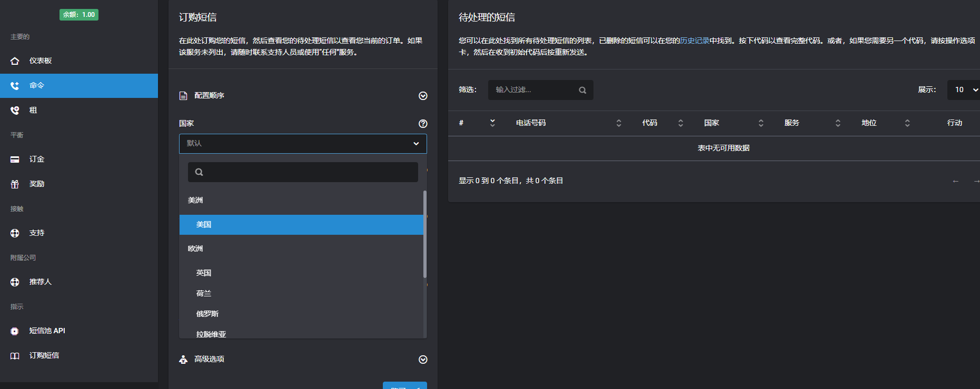Open 短信池 API sidebar item

pyautogui.click(x=79, y=331)
